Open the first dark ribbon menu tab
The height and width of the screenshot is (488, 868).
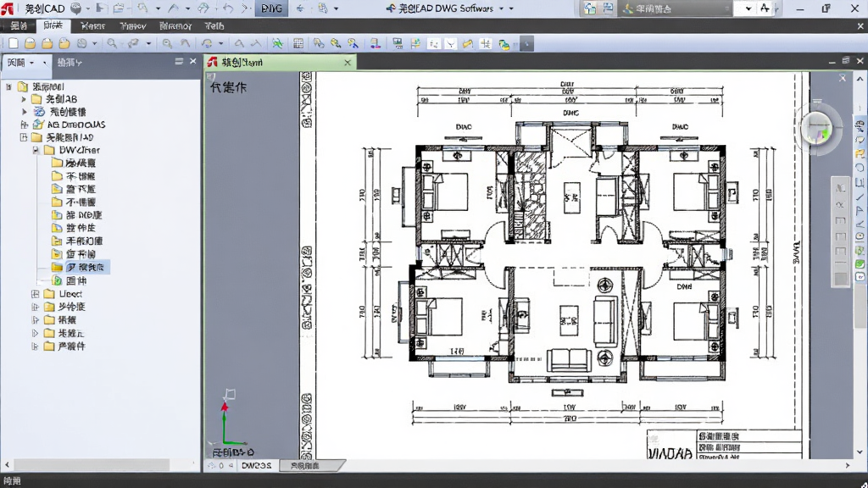pyautogui.click(x=19, y=25)
